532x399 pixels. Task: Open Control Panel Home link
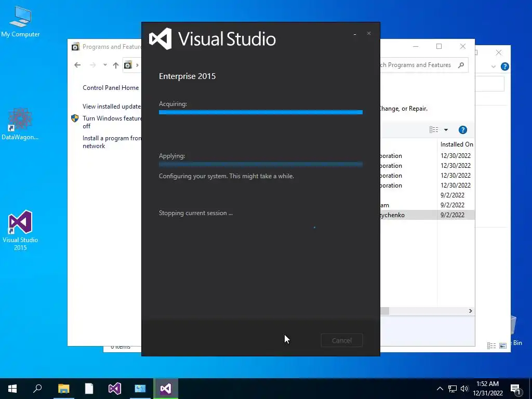(111, 87)
